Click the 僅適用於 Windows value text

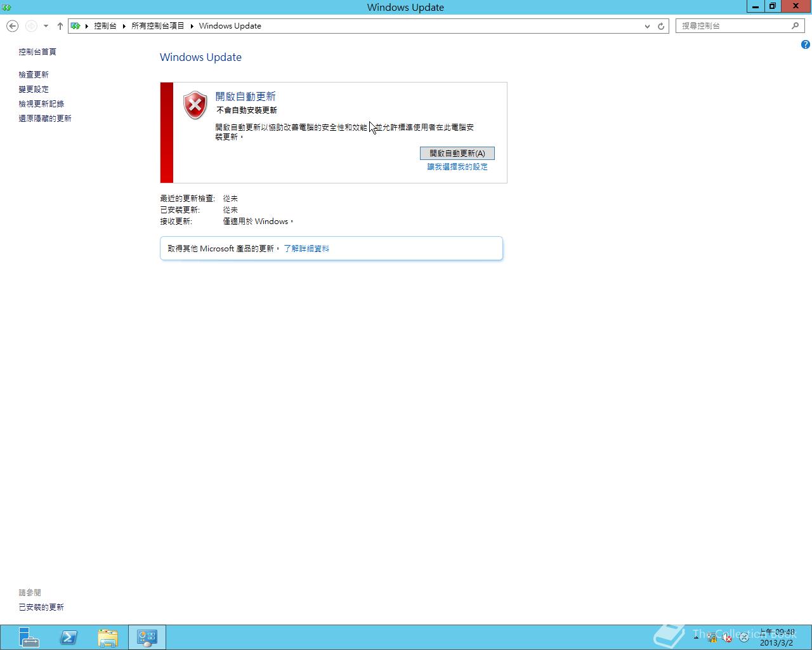pos(258,222)
